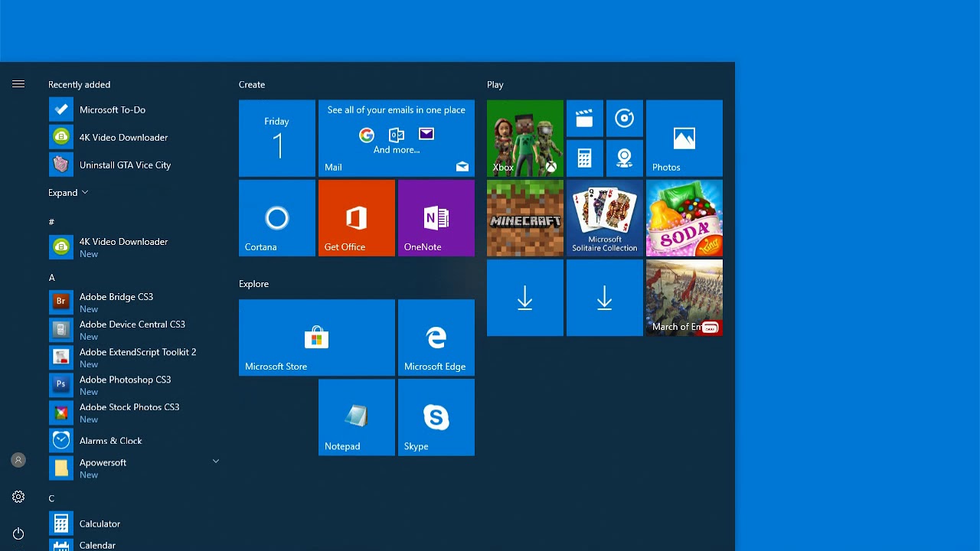Open the user account icon
The image size is (980, 551).
pyautogui.click(x=18, y=460)
